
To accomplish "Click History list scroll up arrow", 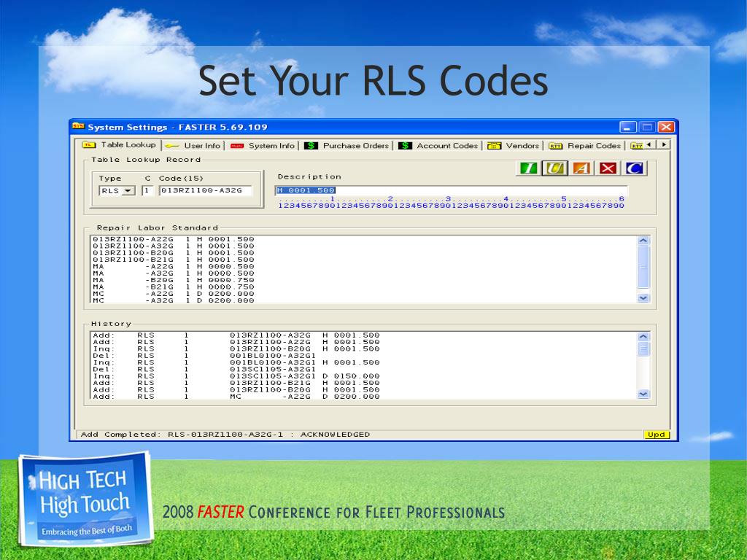I will tap(643, 337).
